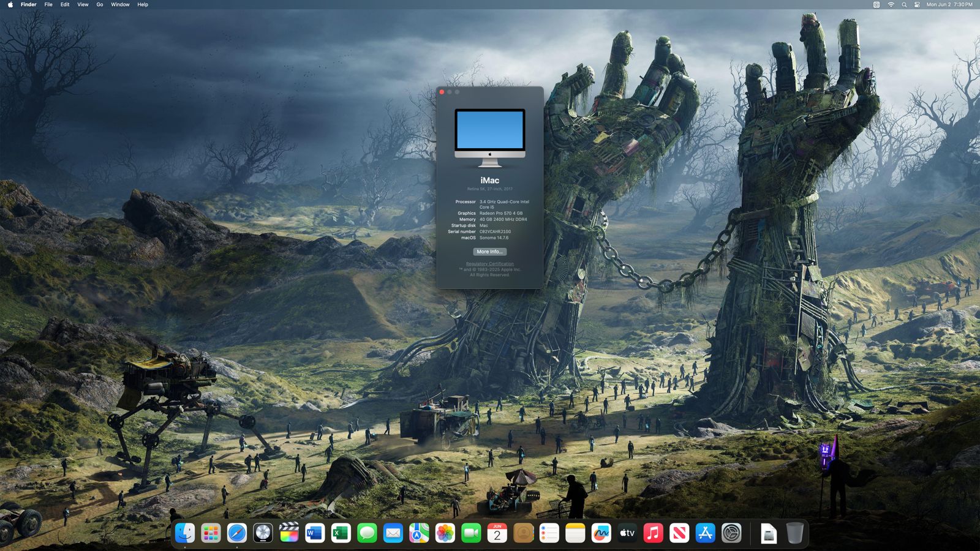Launch Final Cut Pro from the Dock

(x=289, y=533)
